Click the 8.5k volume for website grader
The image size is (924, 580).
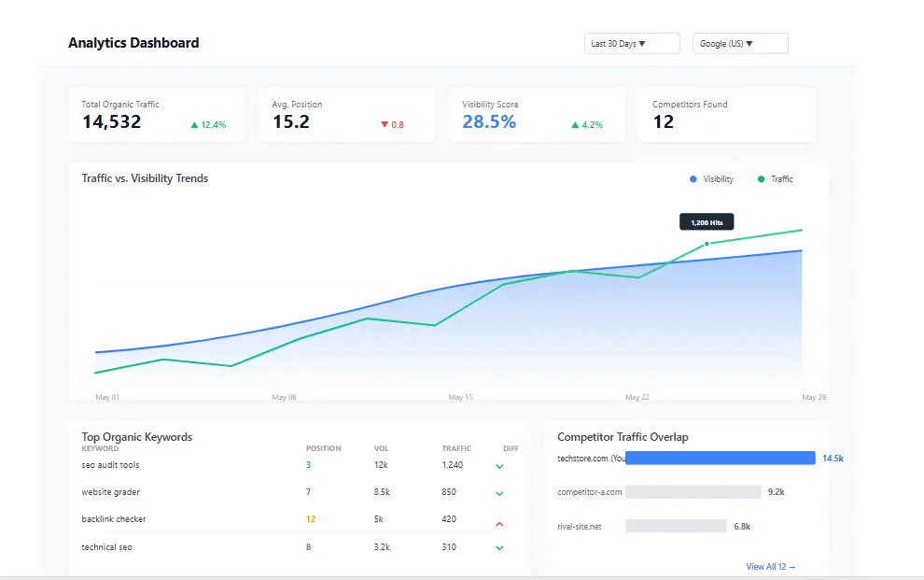point(382,492)
